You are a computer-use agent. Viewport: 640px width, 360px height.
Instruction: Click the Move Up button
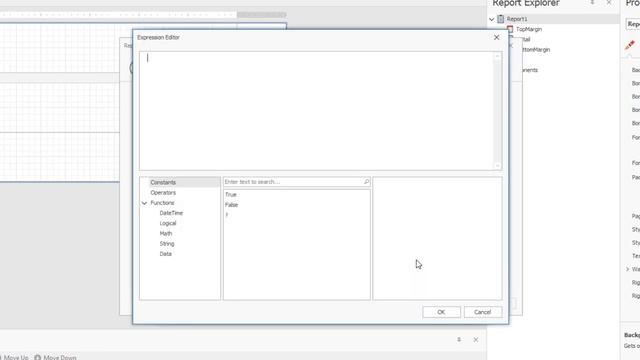(x=14, y=357)
